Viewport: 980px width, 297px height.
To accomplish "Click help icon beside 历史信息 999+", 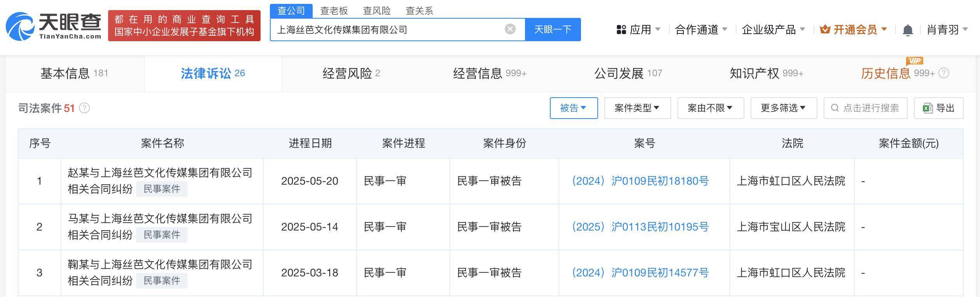I will point(944,73).
